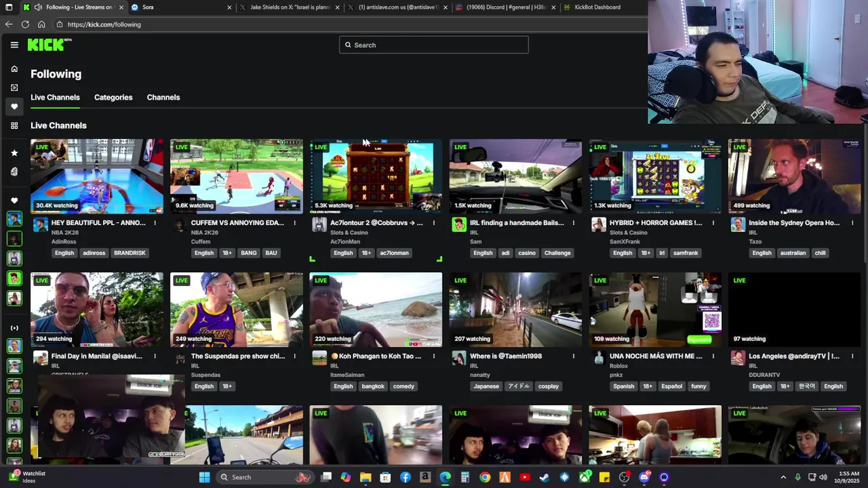The height and width of the screenshot is (488, 868).
Task: Click the volume icon in system tray
Action: [x=823, y=477]
